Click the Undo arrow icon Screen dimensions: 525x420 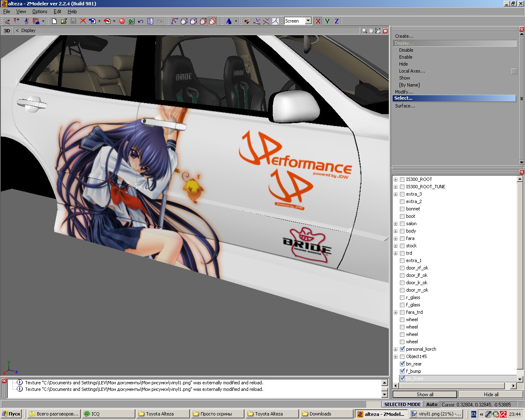tap(141, 21)
